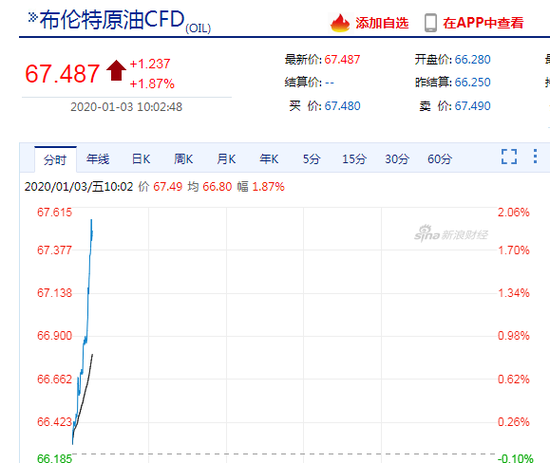Image resolution: width=550 pixels, height=463 pixels.
Task: Click y-axis label 67.138
Action: click(x=54, y=293)
